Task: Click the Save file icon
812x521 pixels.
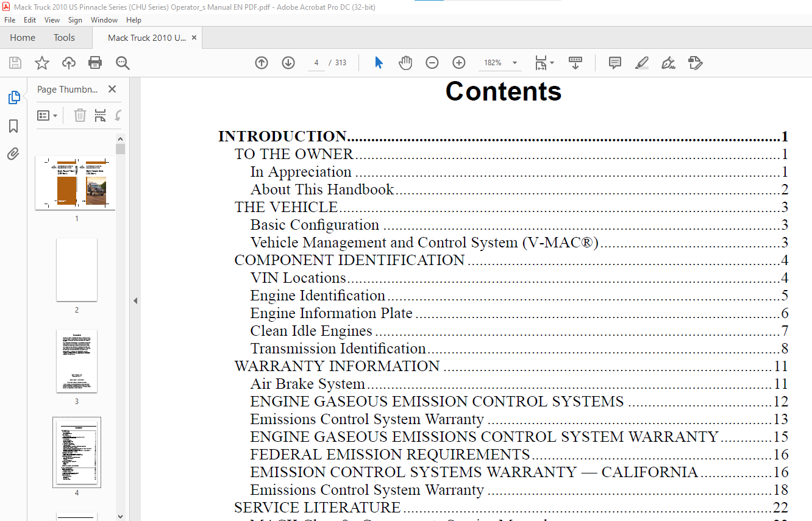Action: click(x=15, y=63)
